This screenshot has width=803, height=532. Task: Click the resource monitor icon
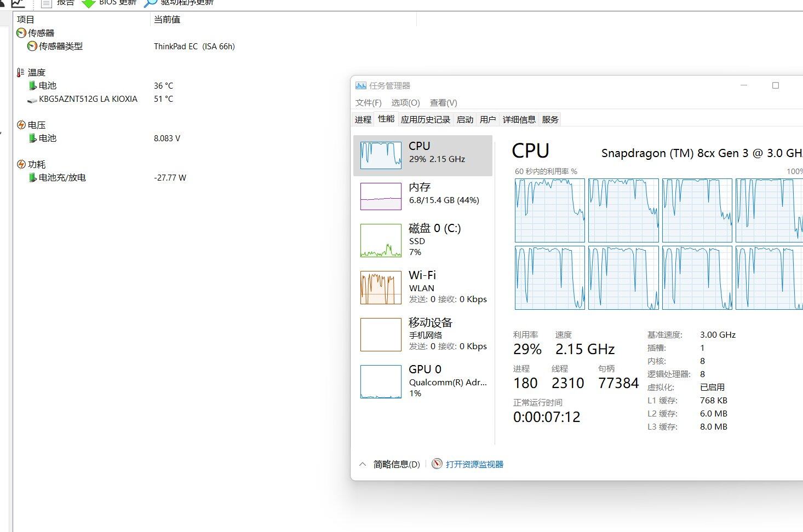coord(437,464)
